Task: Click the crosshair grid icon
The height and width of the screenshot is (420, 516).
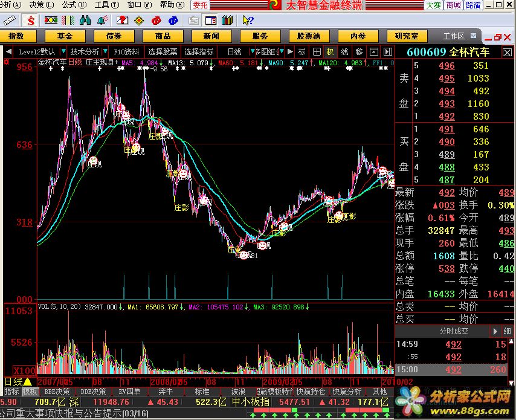Action: (317, 52)
